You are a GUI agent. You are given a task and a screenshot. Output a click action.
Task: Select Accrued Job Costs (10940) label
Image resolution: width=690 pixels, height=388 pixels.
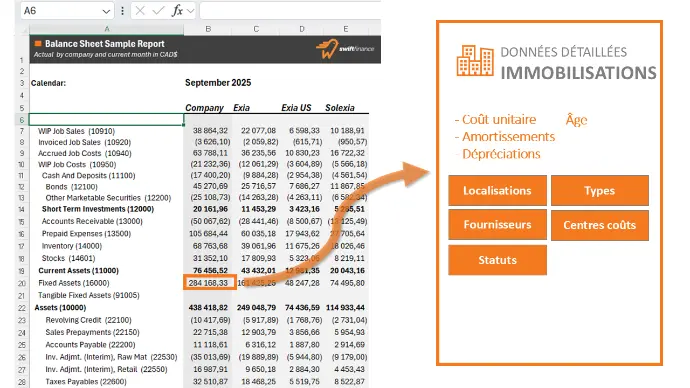84,153
